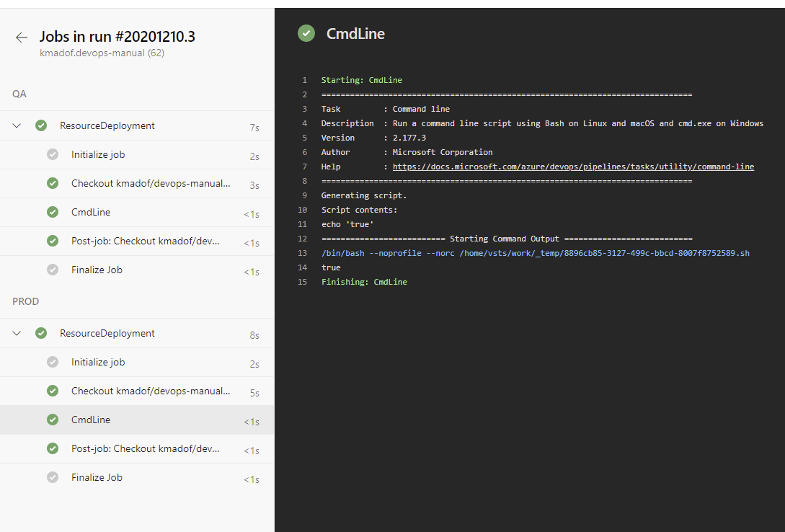Click the 'Script contents:' log line
The height and width of the screenshot is (532, 785).
(359, 210)
